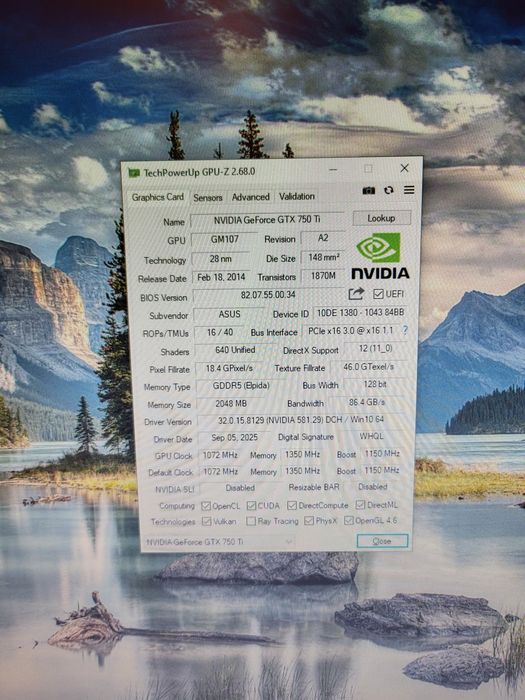Click the Memory Size value 2048 MB

(231, 404)
